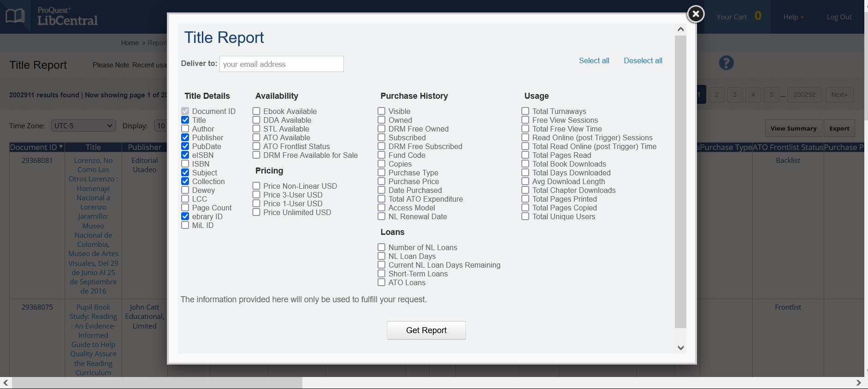Close the Title Report dialog
868x389 pixels.
pos(696,14)
